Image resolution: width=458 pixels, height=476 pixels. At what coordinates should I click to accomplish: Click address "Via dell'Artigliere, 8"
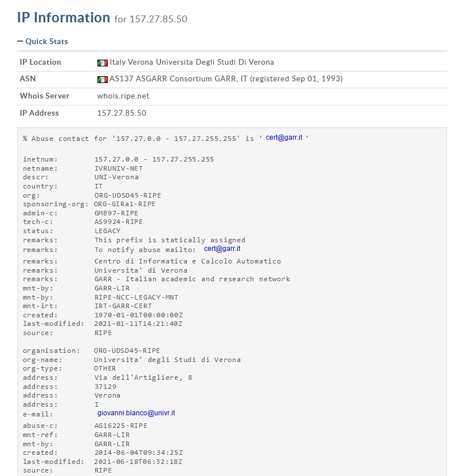(143, 377)
